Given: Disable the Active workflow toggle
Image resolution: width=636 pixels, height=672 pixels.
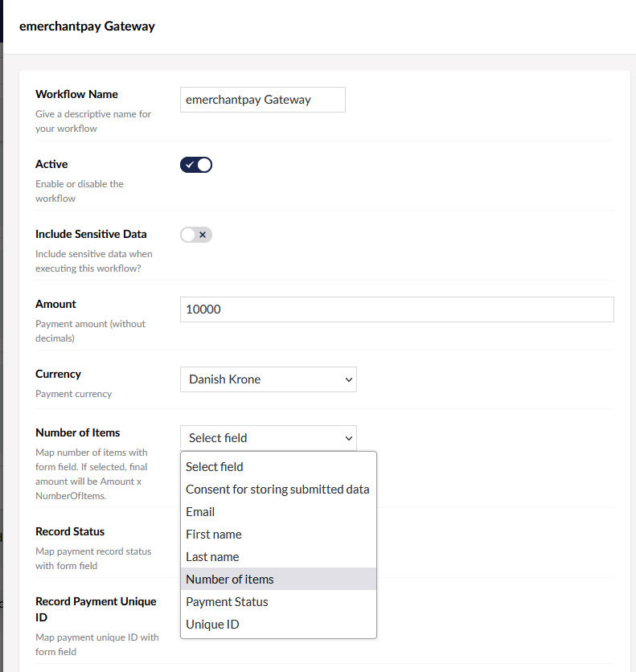Looking at the screenshot, I should [196, 165].
